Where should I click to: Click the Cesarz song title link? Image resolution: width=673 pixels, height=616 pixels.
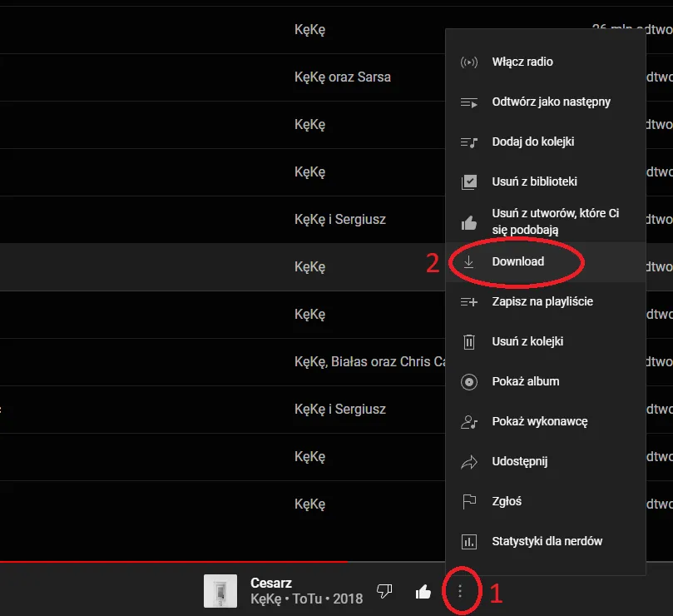[271, 583]
